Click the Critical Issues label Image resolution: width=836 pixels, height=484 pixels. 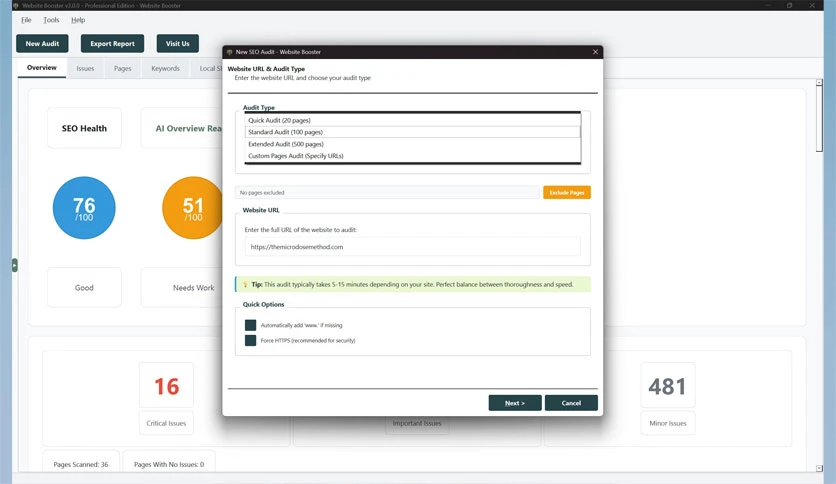coord(166,423)
